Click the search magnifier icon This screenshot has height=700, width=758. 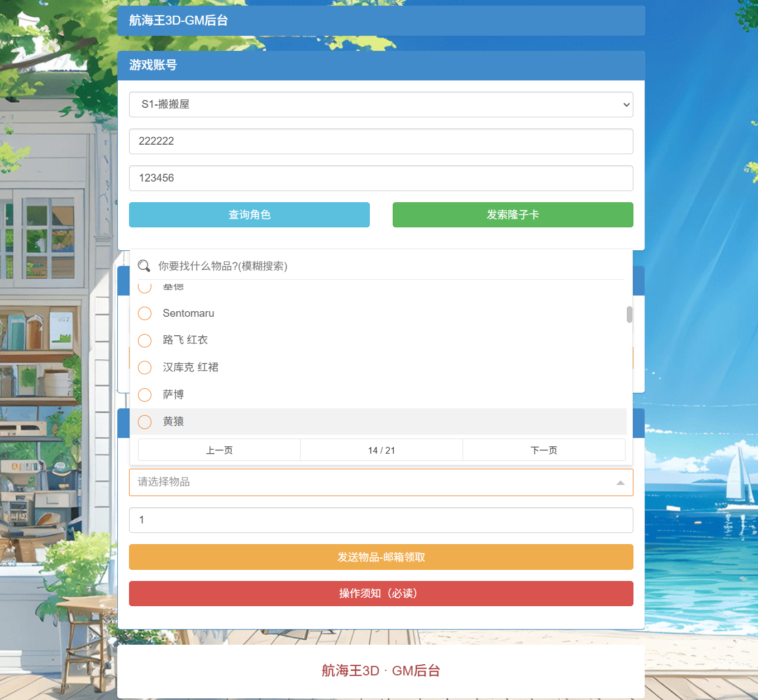point(144,266)
